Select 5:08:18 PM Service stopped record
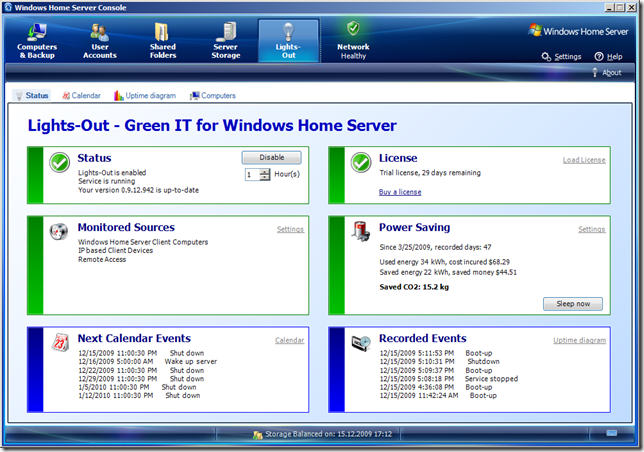644x452 pixels. tap(448, 379)
